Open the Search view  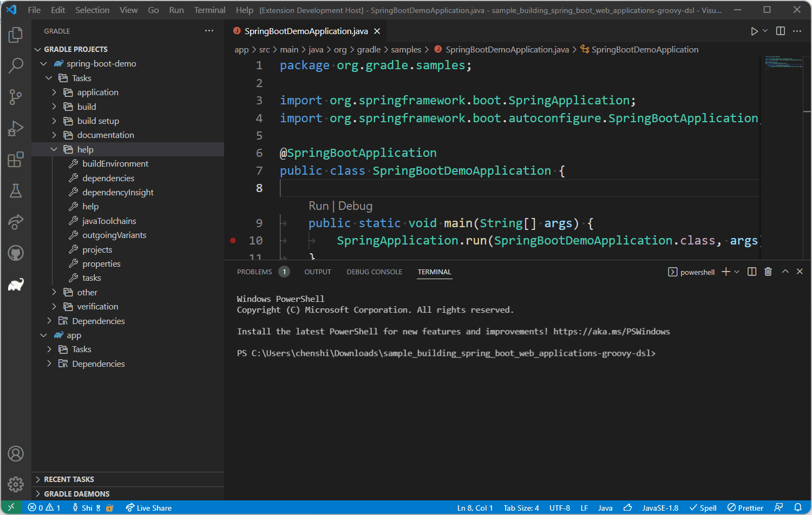pos(16,65)
